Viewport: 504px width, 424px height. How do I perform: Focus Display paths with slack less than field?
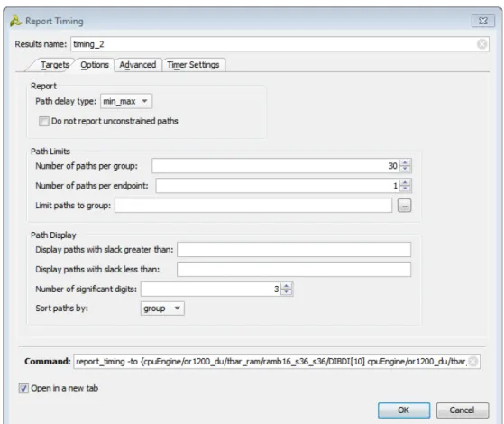point(294,269)
